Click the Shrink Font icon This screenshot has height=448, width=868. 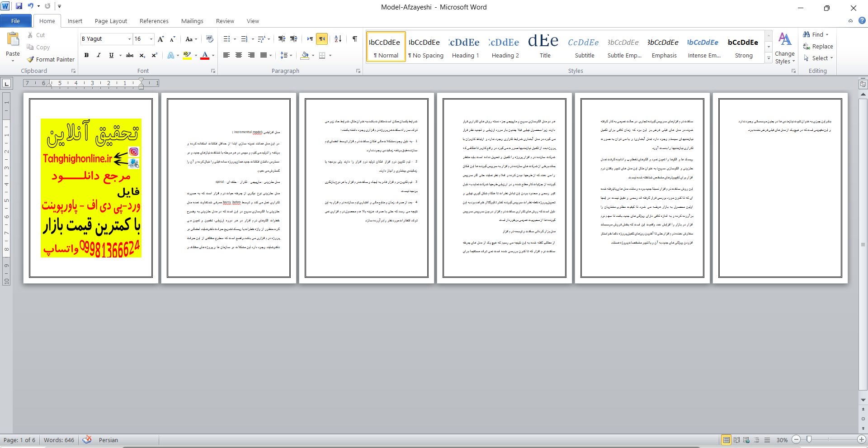point(172,39)
